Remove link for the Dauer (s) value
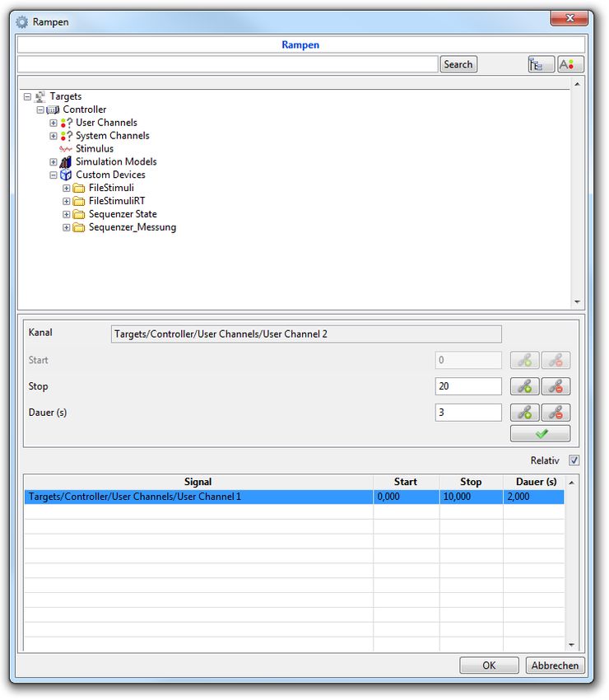This screenshot has width=609, height=700. [556, 413]
